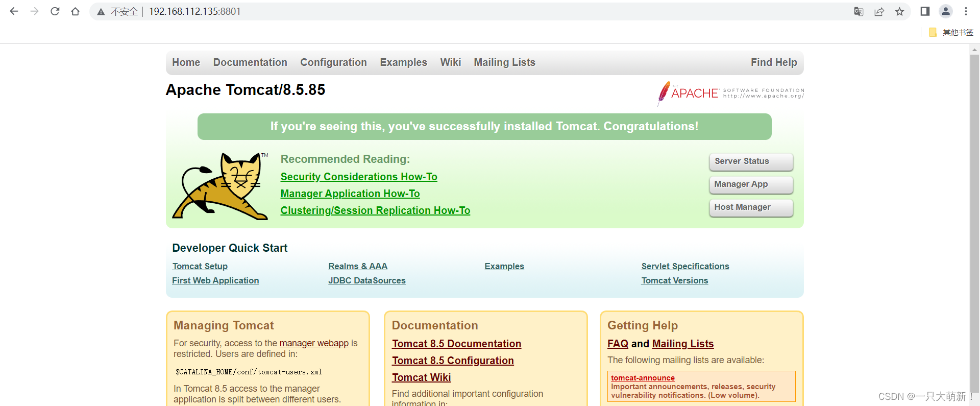Click the share page icon

(x=879, y=11)
